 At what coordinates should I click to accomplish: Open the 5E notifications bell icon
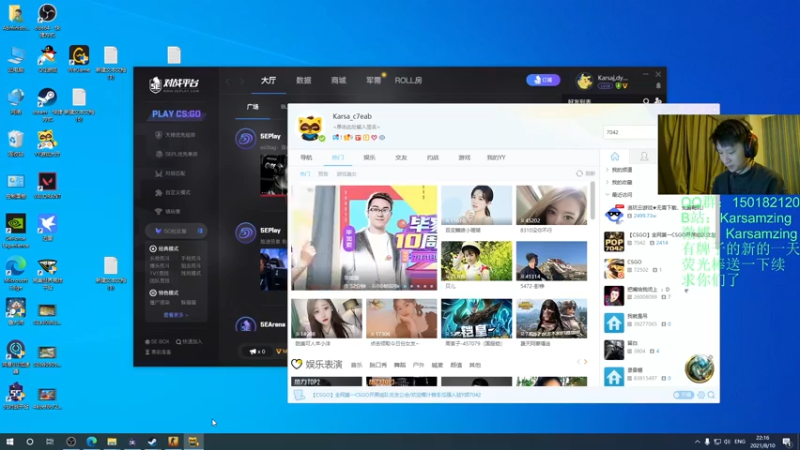point(658,86)
